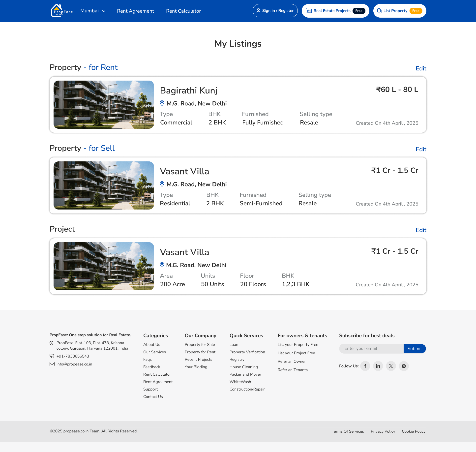Image resolution: width=476 pixels, height=452 pixels.
Task: Open Property Verfication link
Action: [247, 352]
